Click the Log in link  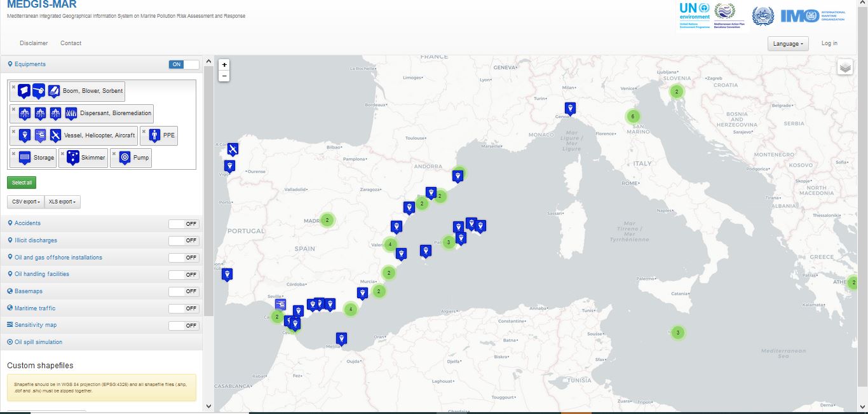tap(829, 43)
